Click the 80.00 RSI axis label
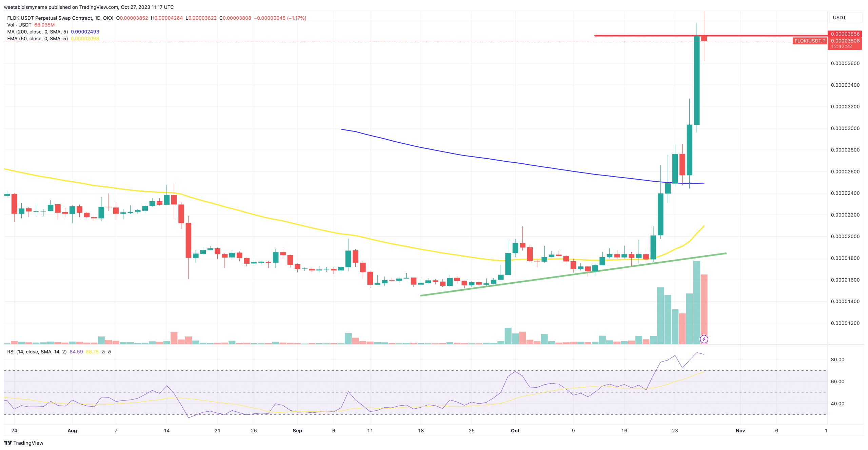Screen dimensions: 868x450 pyautogui.click(x=837, y=360)
